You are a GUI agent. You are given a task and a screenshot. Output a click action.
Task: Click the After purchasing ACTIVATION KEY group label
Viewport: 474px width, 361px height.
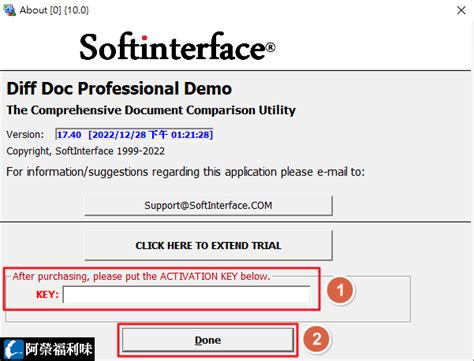click(x=141, y=276)
